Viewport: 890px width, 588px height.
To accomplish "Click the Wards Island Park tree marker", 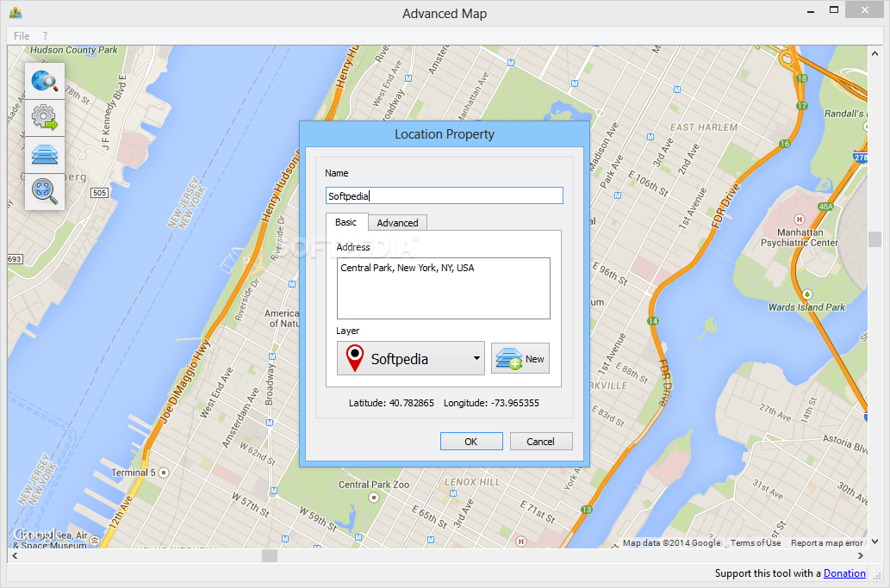I will click(807, 294).
